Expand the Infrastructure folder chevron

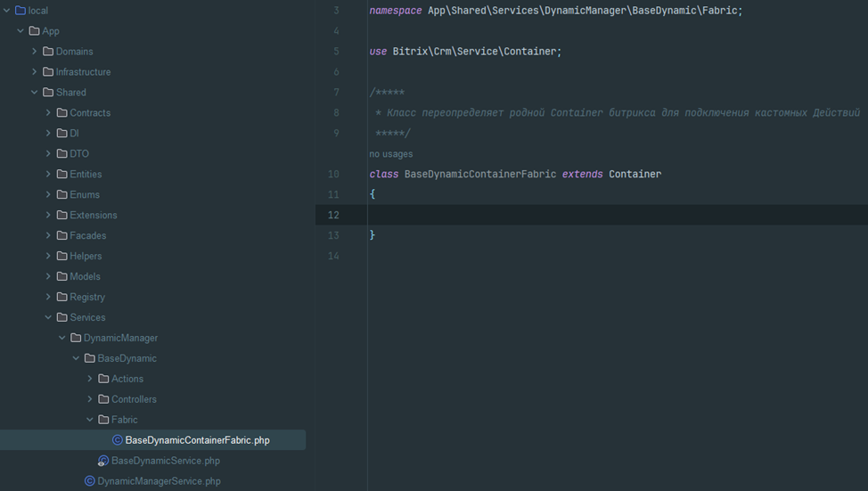[x=35, y=72]
